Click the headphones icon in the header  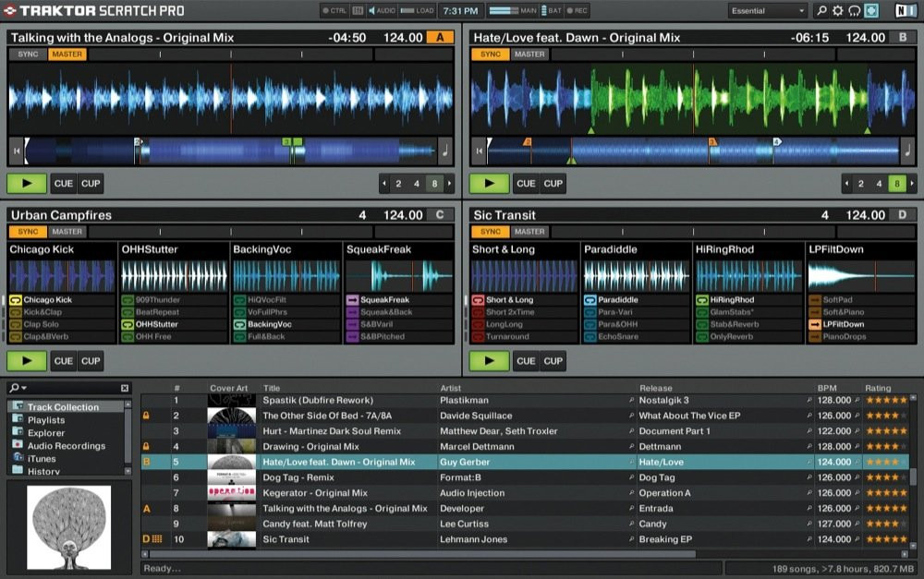(854, 10)
